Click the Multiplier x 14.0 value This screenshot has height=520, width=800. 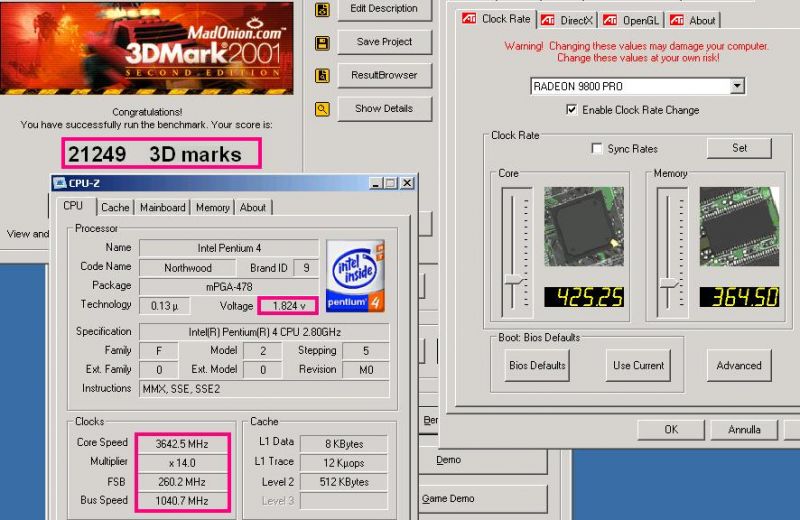point(182,463)
